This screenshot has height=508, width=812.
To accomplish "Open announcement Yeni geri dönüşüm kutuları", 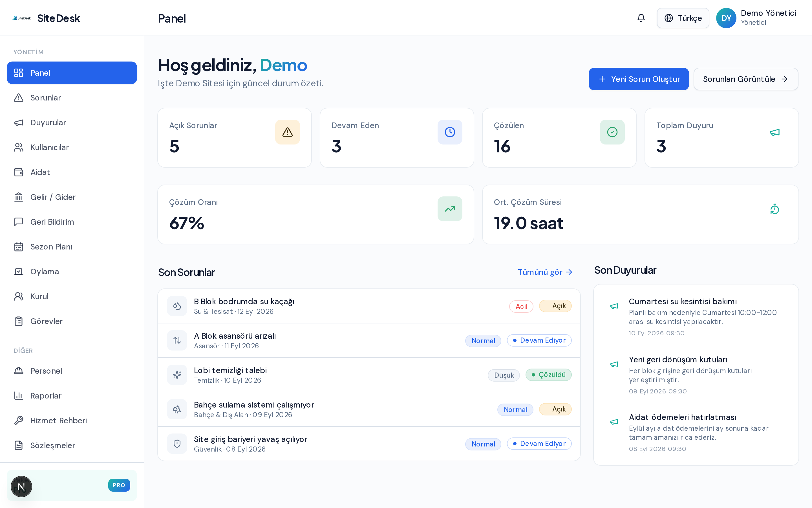I will [x=696, y=375].
